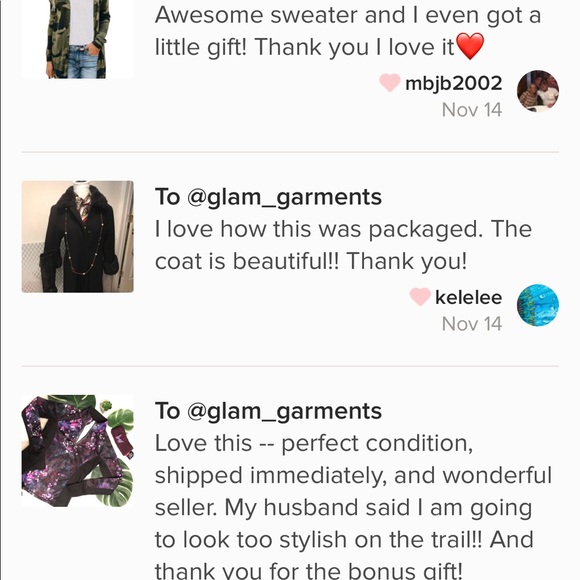Open the camo cardigan listing thumbnail
Image resolution: width=580 pixels, height=580 pixels.
77,39
